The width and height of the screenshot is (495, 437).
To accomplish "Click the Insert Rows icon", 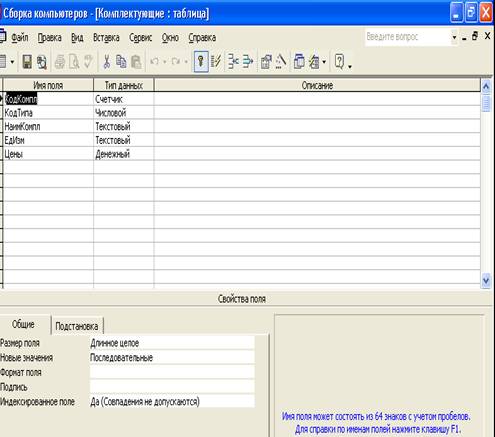I will (233, 62).
